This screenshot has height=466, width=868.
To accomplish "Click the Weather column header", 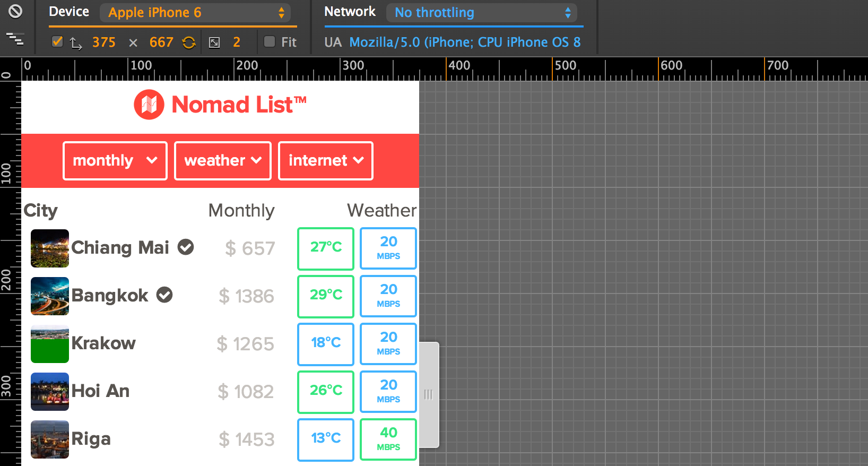I will (382, 211).
